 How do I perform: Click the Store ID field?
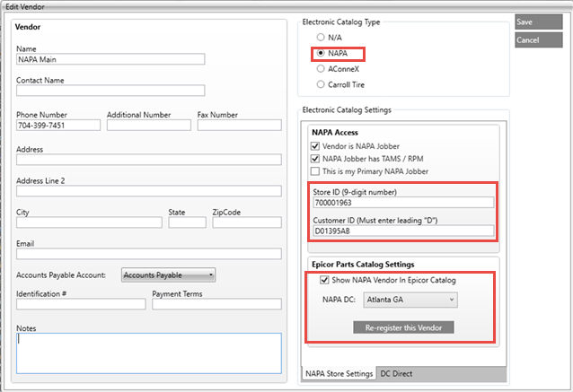point(403,203)
